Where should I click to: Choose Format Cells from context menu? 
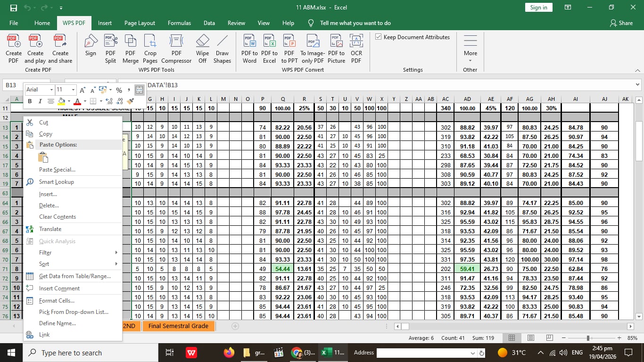click(x=73, y=301)
